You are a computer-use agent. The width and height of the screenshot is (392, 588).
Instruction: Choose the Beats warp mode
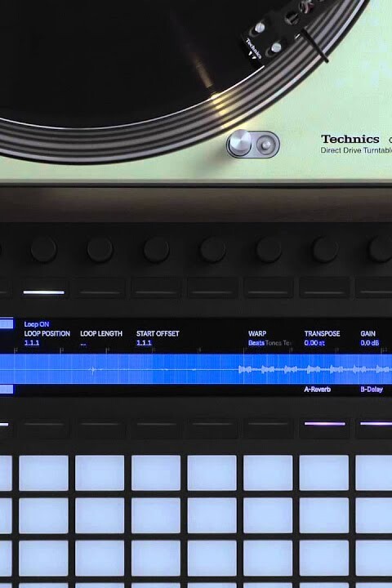(256, 343)
